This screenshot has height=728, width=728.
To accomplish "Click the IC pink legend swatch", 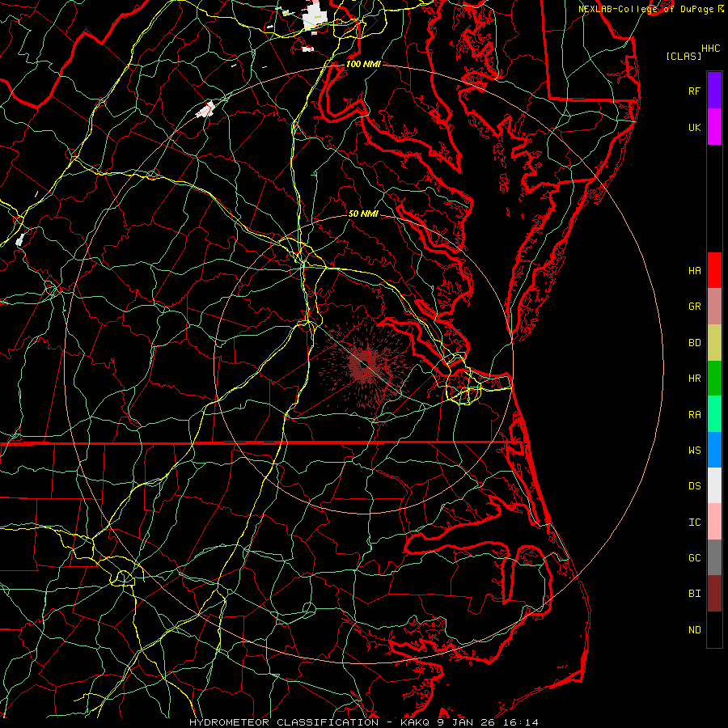I will point(714,522).
